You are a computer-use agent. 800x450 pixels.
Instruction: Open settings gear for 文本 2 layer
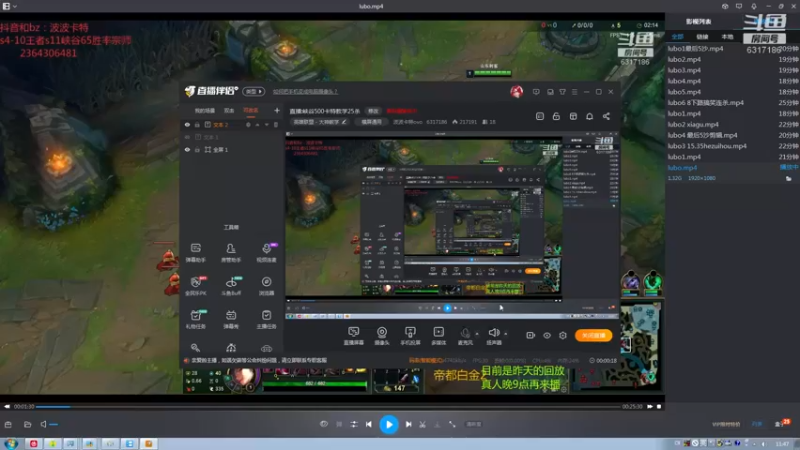point(248,125)
